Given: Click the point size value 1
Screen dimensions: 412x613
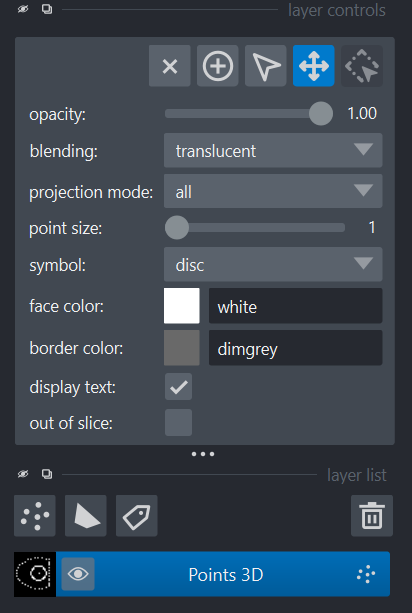Looking at the screenshot, I should click(x=372, y=227).
